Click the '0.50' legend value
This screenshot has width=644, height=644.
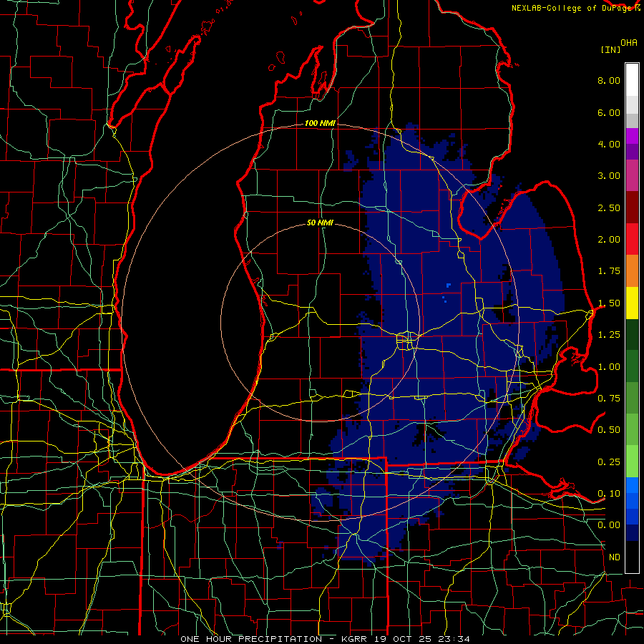609,430
